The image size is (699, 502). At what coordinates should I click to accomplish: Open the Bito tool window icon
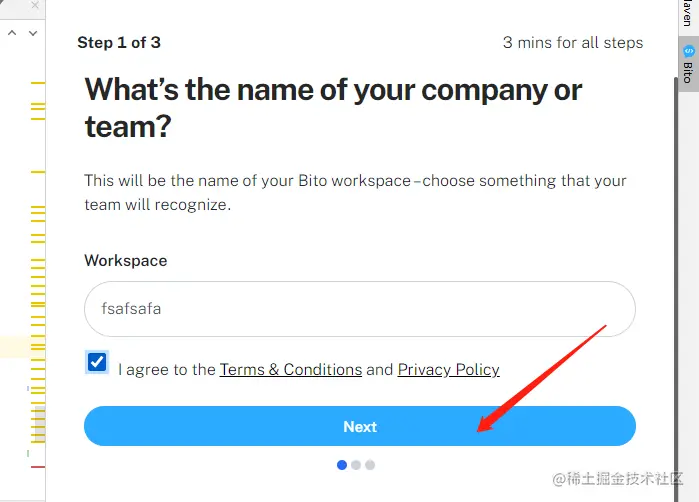(x=688, y=51)
